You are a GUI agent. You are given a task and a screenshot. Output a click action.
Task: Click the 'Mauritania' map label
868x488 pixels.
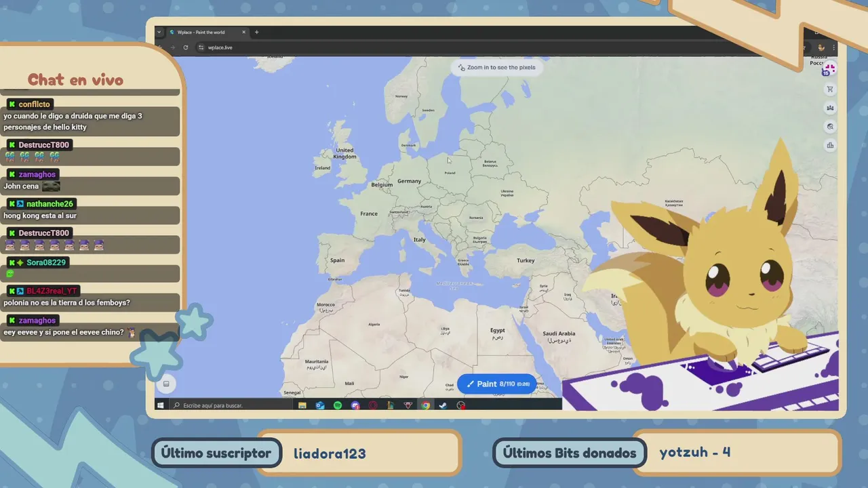click(x=317, y=362)
